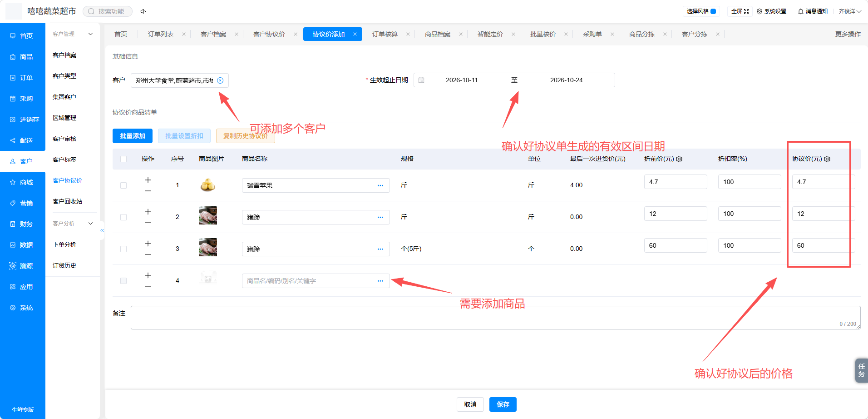
Task: Open product picker dots for 瑞雪苹果
Action: [380, 185]
